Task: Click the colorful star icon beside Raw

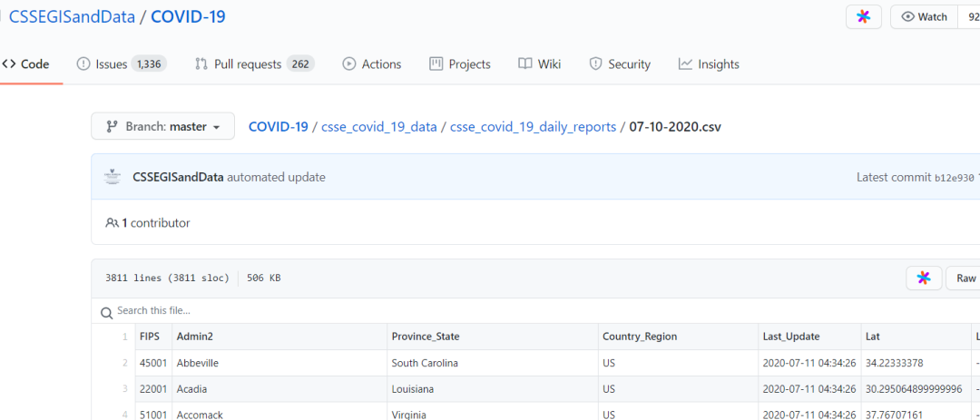Action: 923,278
